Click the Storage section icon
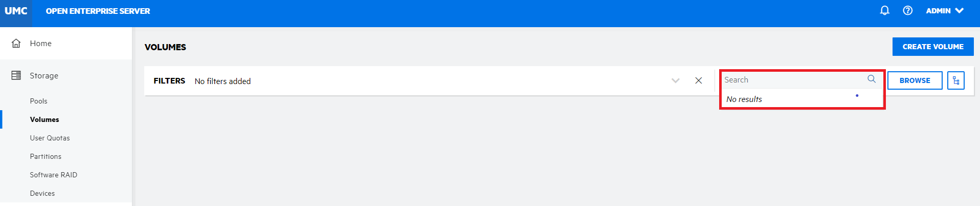 point(16,75)
